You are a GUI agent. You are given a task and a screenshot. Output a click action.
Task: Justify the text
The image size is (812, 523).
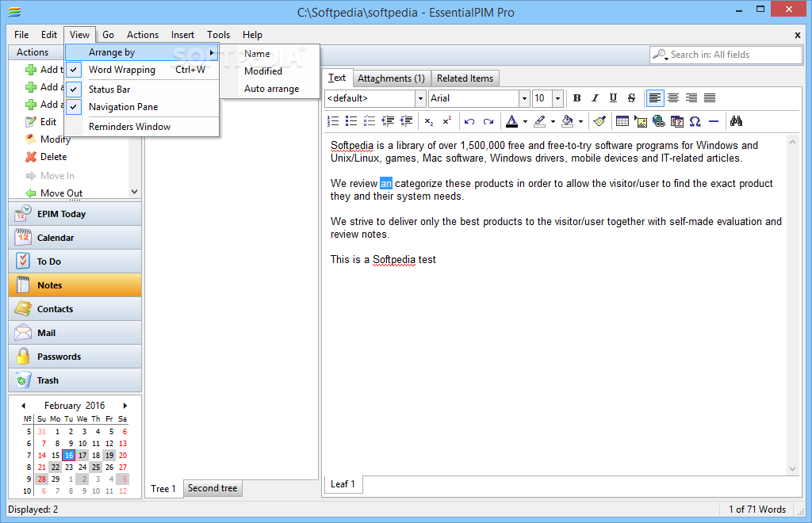[x=710, y=97]
